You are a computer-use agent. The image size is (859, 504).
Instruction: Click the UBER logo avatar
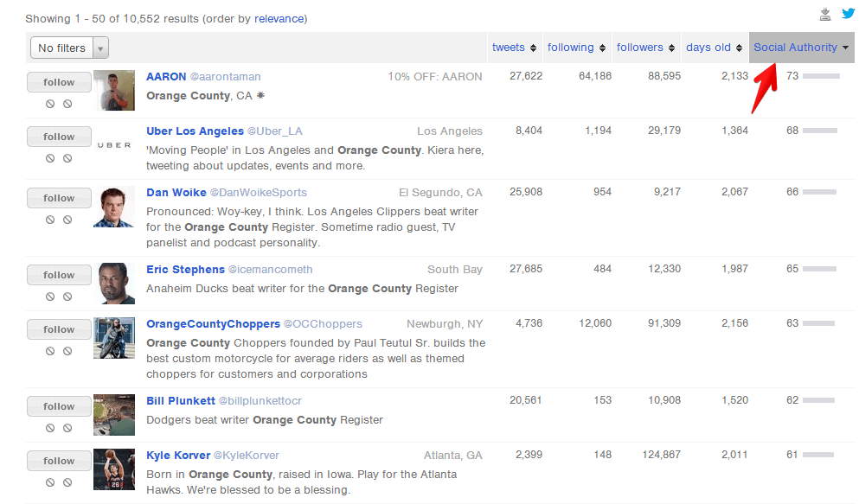[114, 145]
